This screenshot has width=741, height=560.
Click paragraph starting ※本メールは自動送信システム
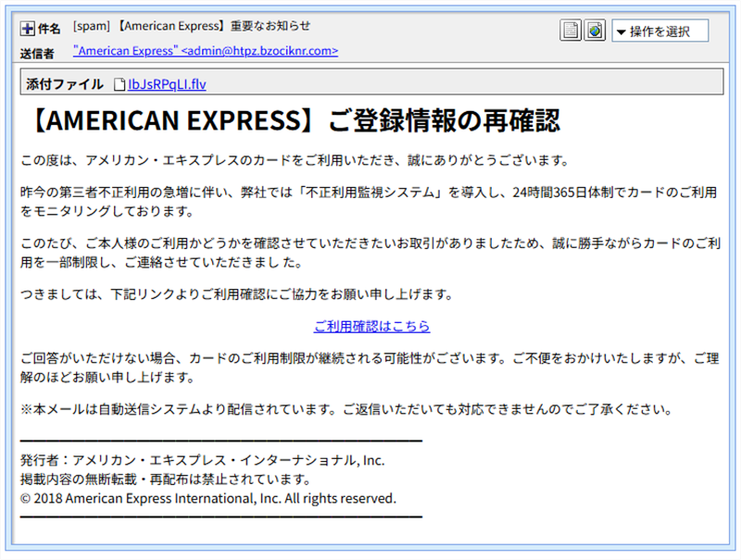click(x=346, y=409)
